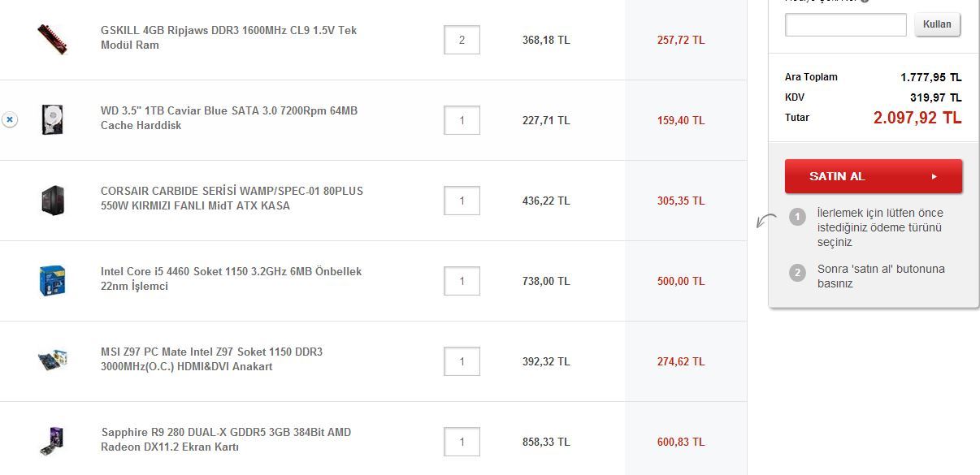The height and width of the screenshot is (475, 980).
Task: Open the GSKILL Ripjaws RAM thumbnail
Action: pyautogui.click(x=53, y=39)
